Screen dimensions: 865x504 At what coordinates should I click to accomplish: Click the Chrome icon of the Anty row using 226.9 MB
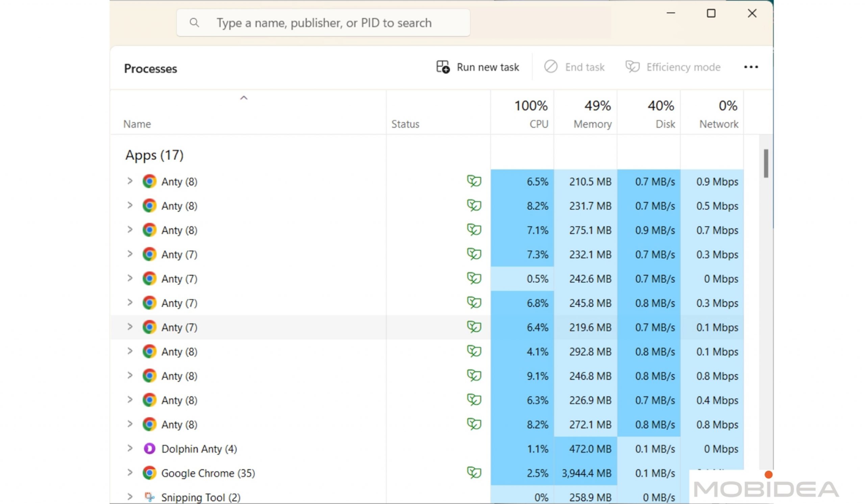(149, 400)
